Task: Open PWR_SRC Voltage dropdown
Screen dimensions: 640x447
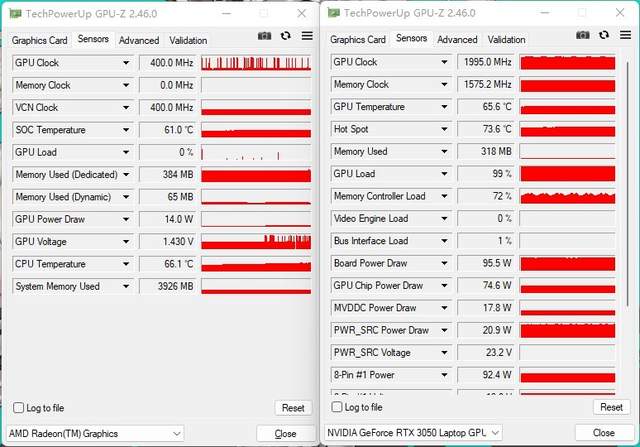Action: tap(444, 353)
